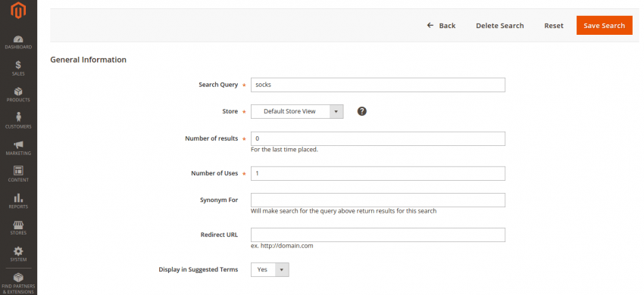Open the Marketing sidebar menu
Viewport: 644px width, 295px height.
click(18, 147)
